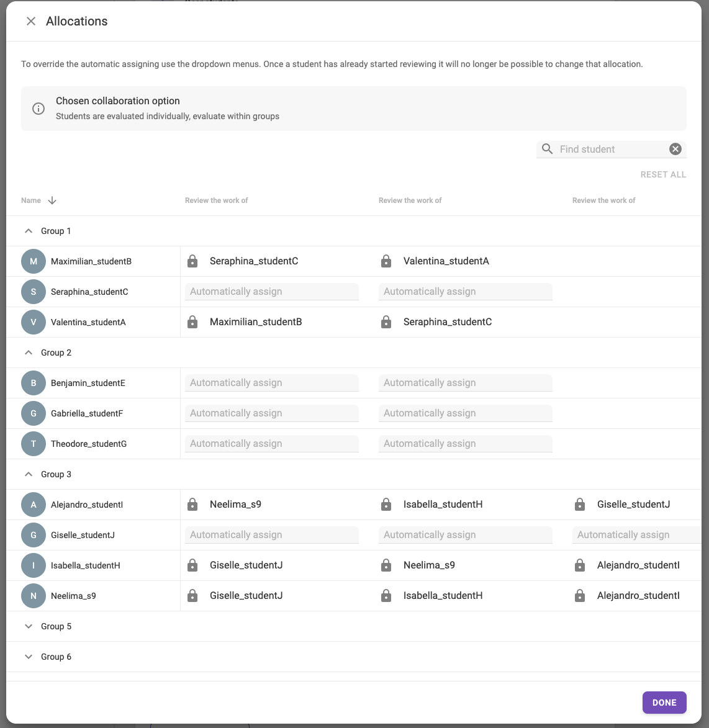The height and width of the screenshot is (728, 709).
Task: Click lock icon beside Isabella's Alejandro_studentI allocation
Action: pos(579,565)
